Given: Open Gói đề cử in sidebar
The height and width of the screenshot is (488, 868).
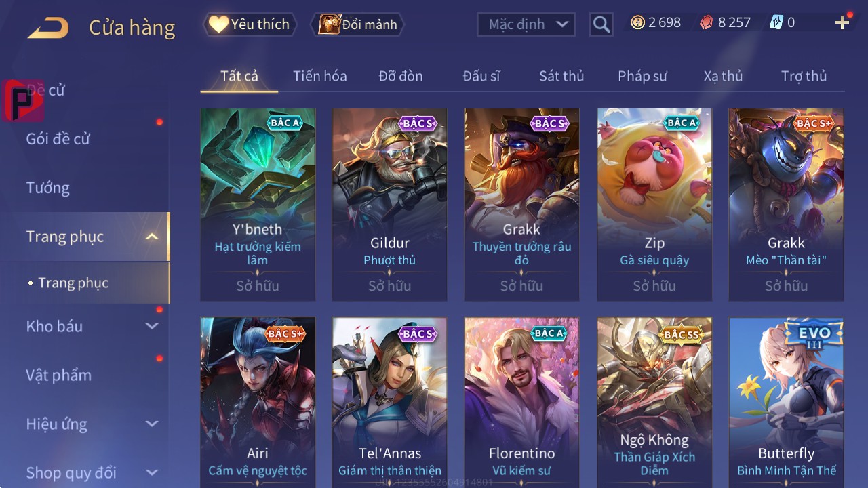Looking at the screenshot, I should point(58,139).
